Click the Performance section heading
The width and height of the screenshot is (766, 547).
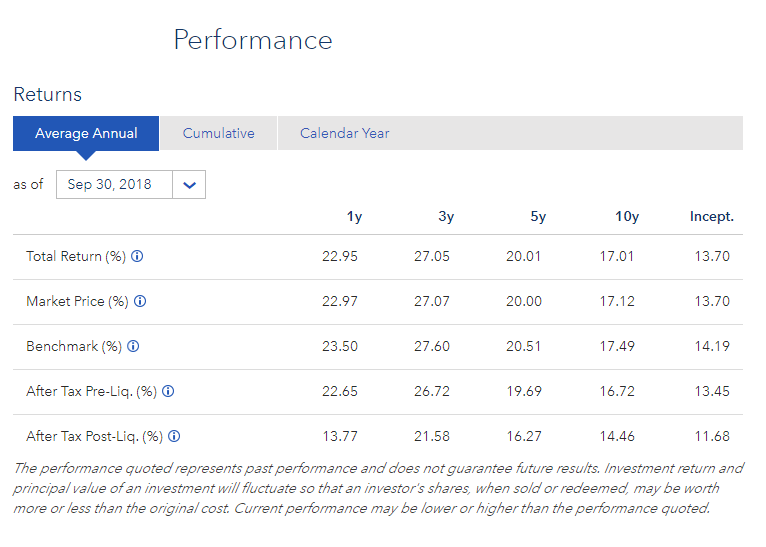(x=252, y=40)
